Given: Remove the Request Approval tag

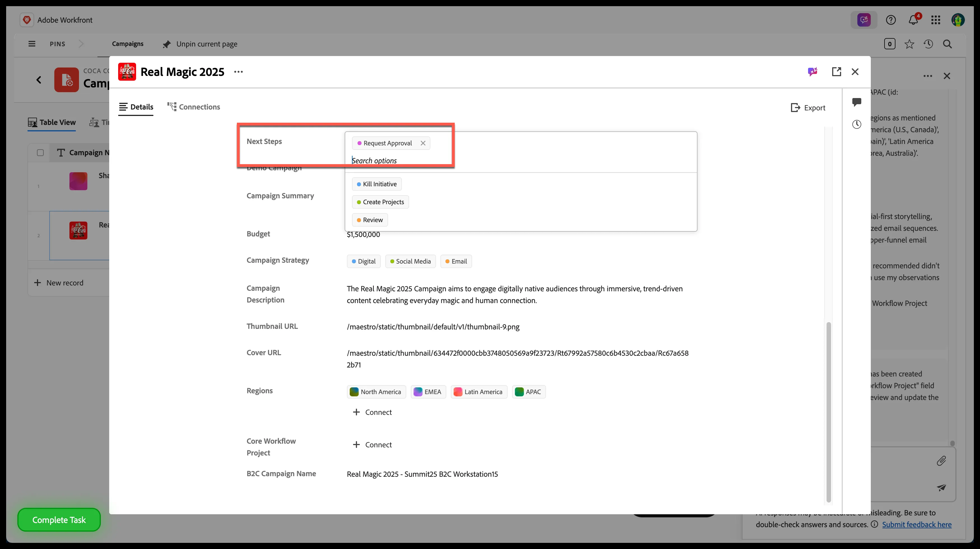Looking at the screenshot, I should 423,143.
